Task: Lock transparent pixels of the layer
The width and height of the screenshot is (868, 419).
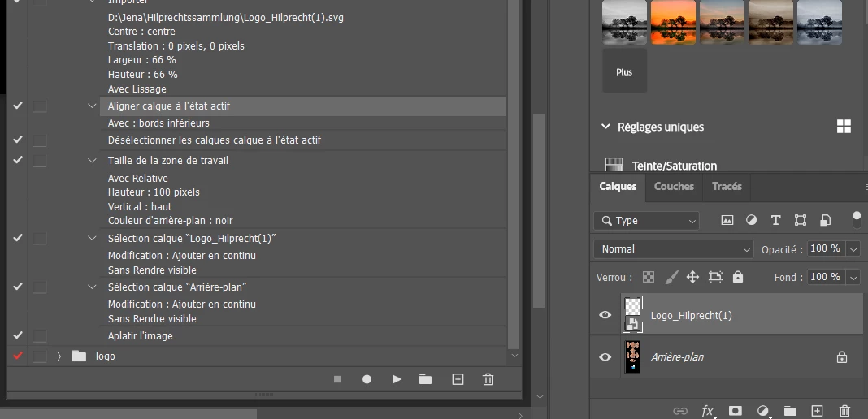Action: pyautogui.click(x=649, y=277)
